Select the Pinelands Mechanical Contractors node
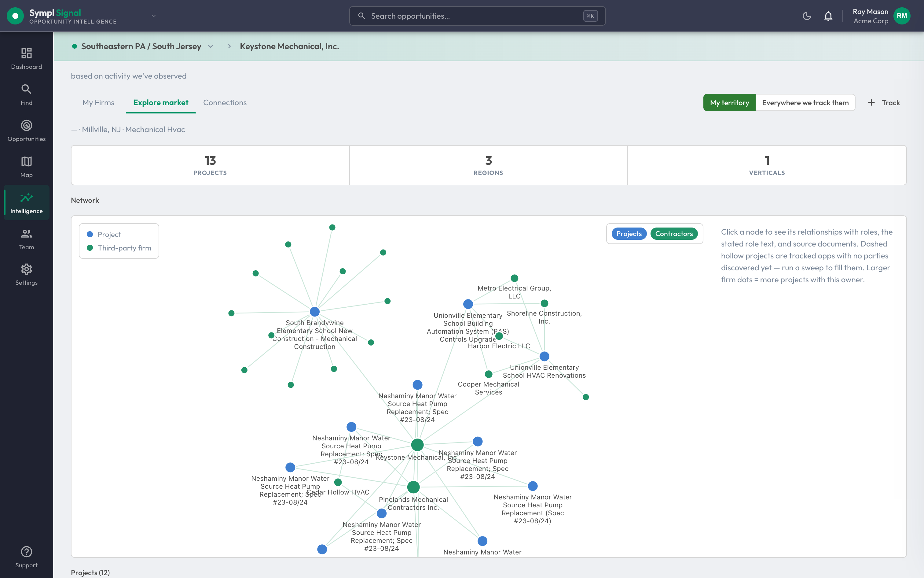 [x=413, y=487]
